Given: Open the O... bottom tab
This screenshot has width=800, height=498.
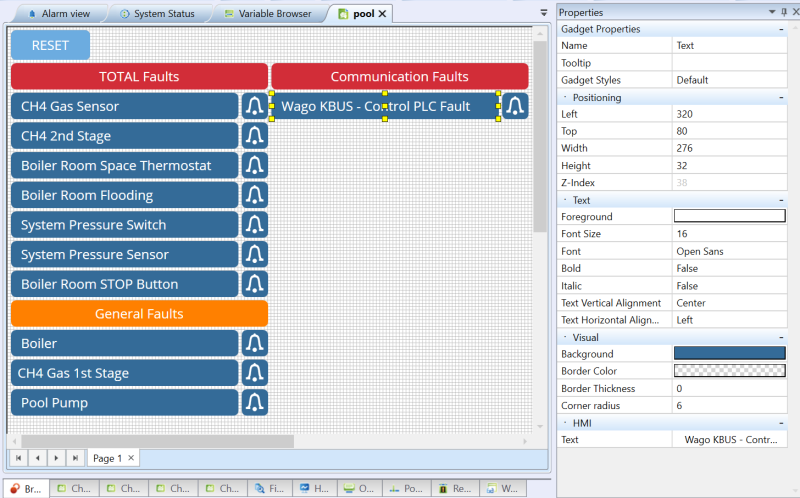Looking at the screenshot, I should [359, 488].
